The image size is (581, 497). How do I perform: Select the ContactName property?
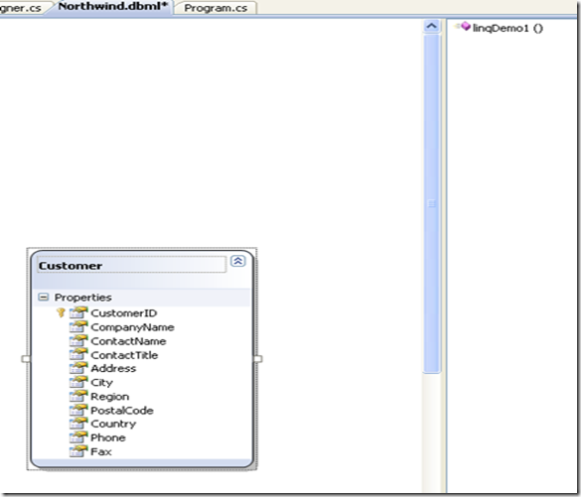click(128, 341)
